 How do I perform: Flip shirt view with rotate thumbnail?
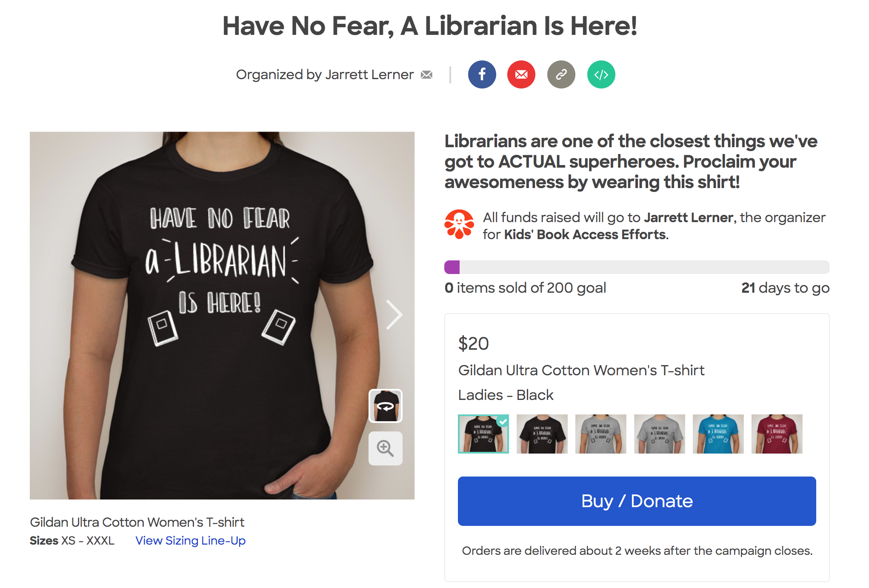[x=385, y=405]
